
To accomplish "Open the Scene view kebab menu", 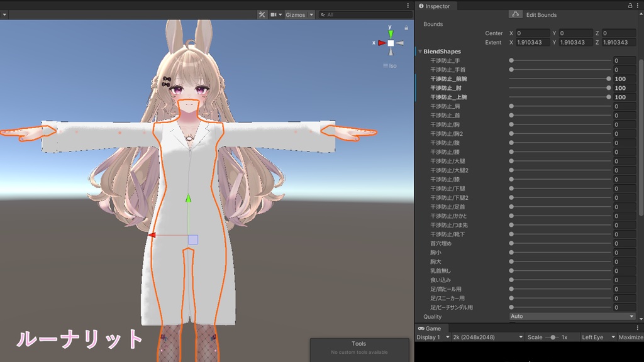I will [x=408, y=6].
